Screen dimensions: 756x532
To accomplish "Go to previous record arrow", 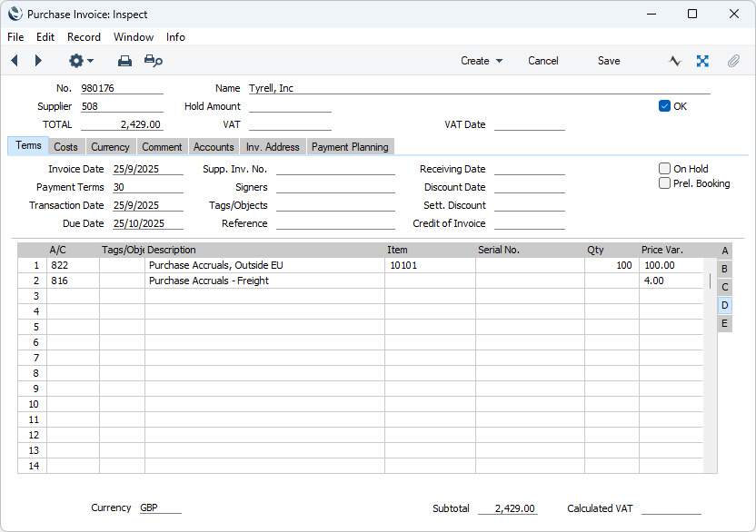I will click(x=15, y=61).
